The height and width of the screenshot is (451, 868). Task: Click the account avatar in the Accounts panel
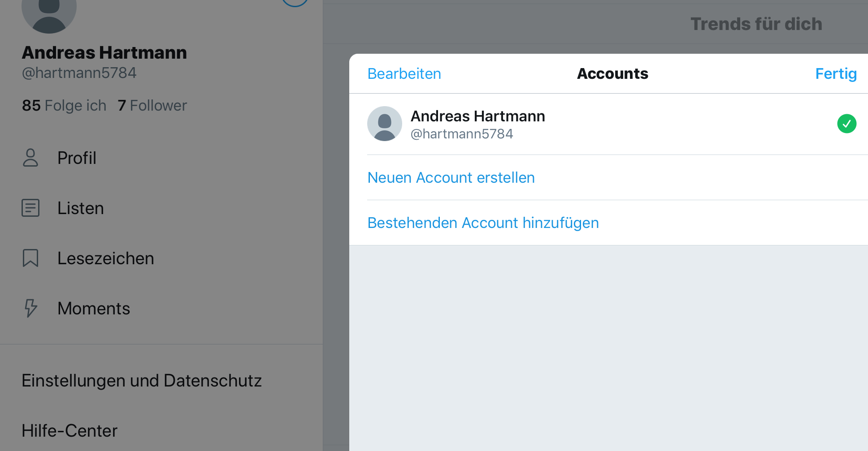[x=384, y=124]
